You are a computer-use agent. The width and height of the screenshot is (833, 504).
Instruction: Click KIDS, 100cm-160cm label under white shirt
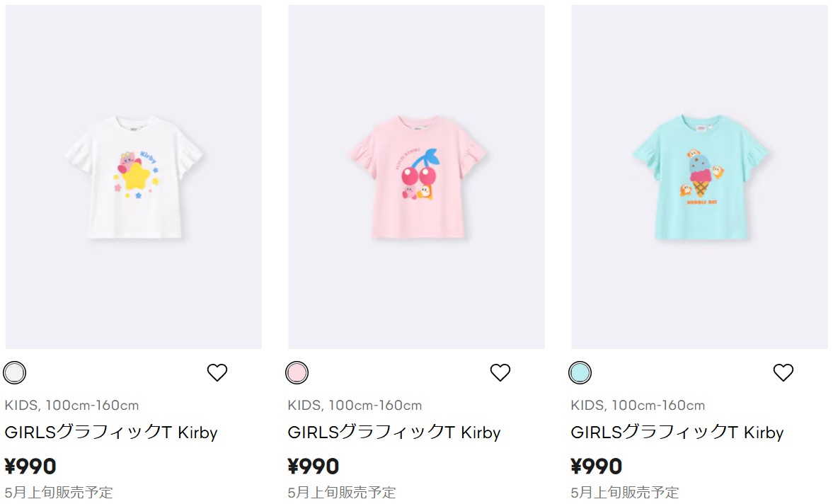(72, 406)
